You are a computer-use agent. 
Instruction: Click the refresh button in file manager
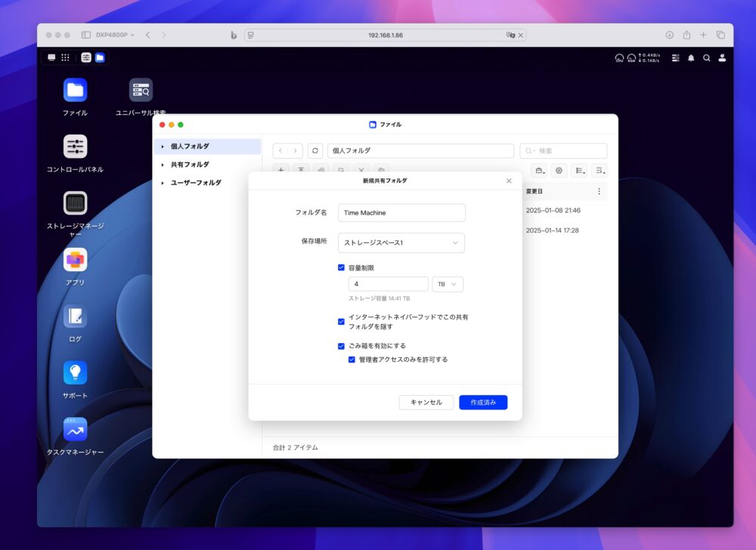315,151
